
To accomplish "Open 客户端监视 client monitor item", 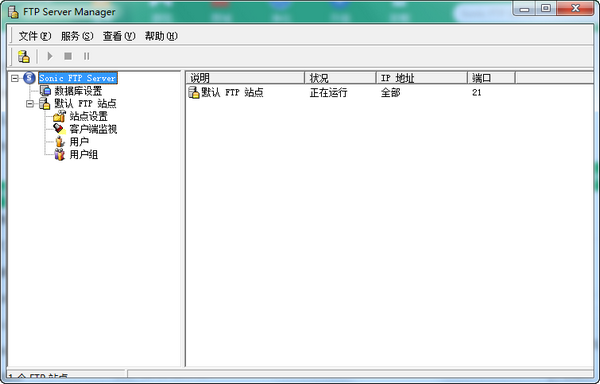I will pyautogui.click(x=93, y=129).
